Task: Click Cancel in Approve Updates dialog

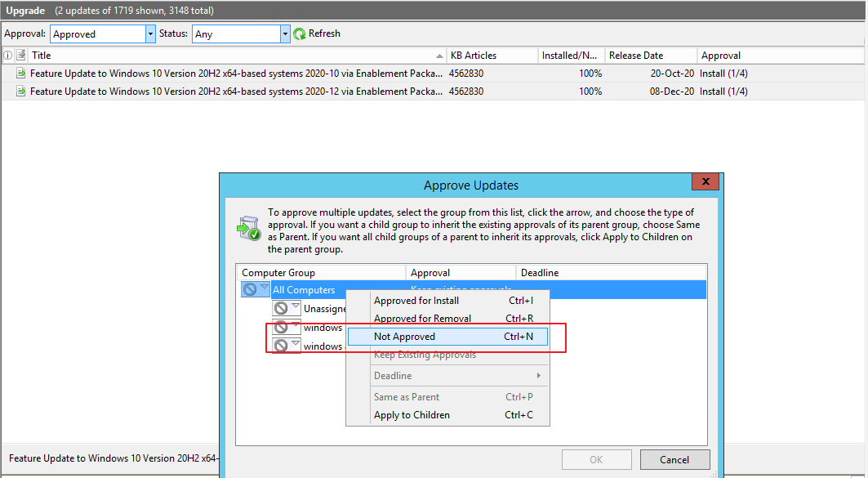Action: (x=674, y=460)
